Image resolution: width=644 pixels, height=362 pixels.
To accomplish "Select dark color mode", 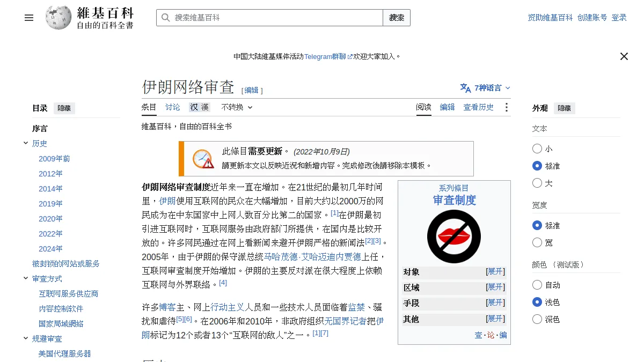I will point(537,319).
